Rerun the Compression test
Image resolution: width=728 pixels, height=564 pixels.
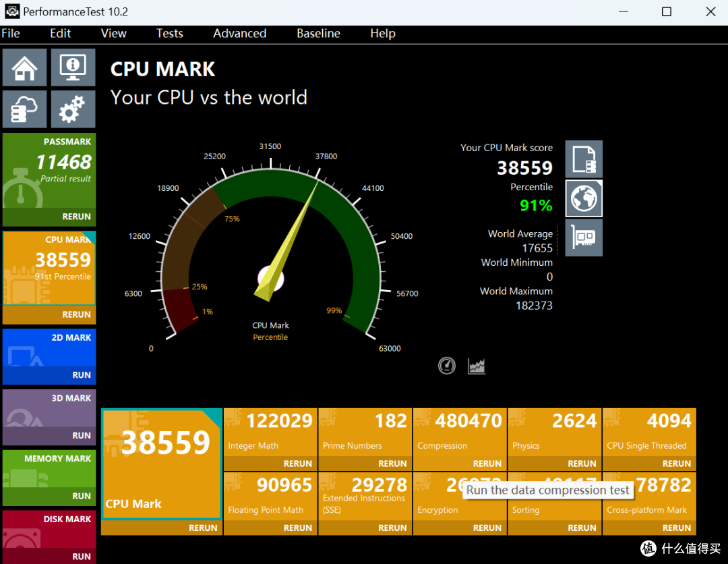pyautogui.click(x=460, y=463)
